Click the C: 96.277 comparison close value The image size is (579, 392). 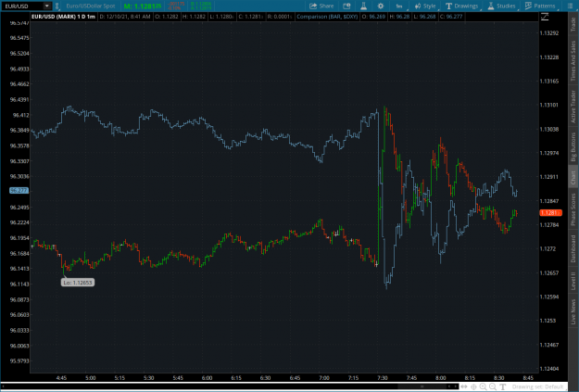(x=451, y=17)
